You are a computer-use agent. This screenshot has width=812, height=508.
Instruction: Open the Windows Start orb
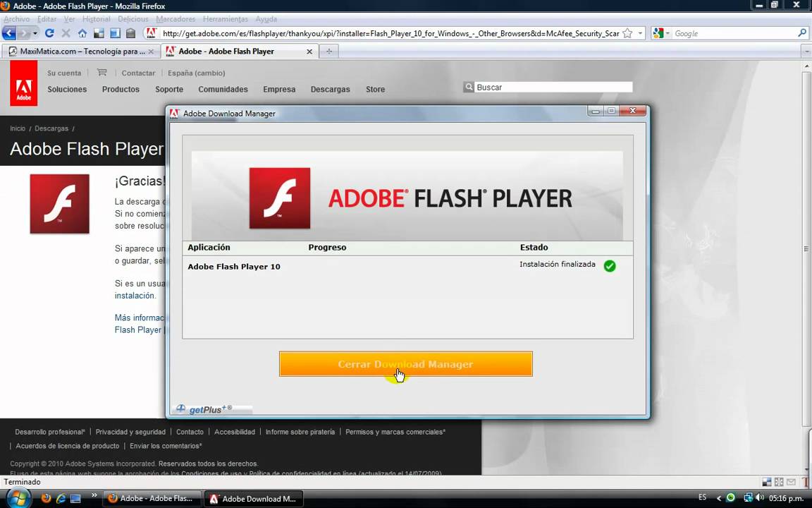point(18,498)
